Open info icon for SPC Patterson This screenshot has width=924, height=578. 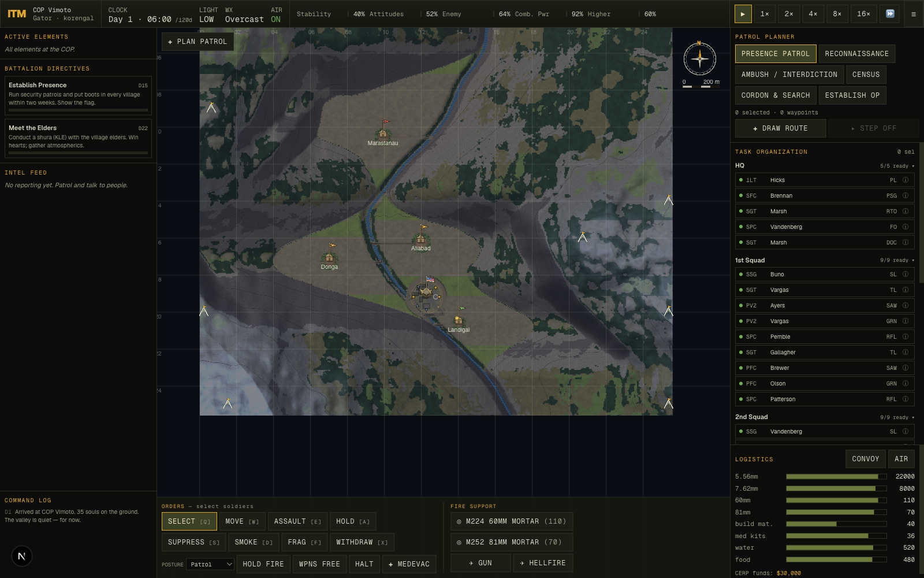(x=906, y=399)
